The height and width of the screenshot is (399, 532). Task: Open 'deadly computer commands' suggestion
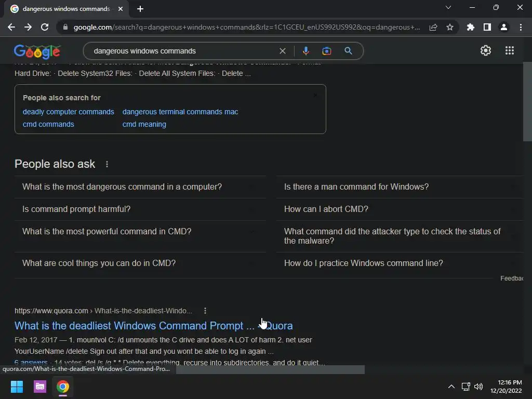coord(69,112)
